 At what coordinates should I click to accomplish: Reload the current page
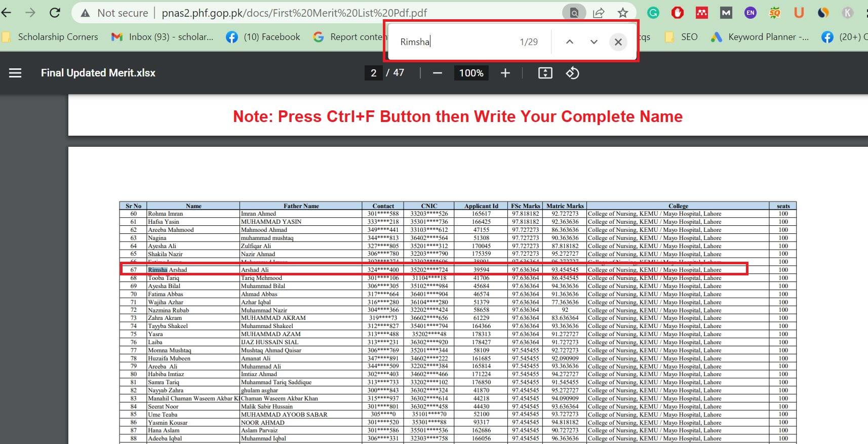pyautogui.click(x=55, y=13)
